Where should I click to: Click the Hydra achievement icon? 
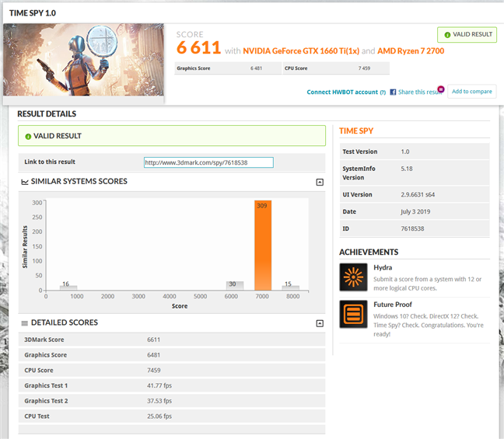pyautogui.click(x=353, y=277)
